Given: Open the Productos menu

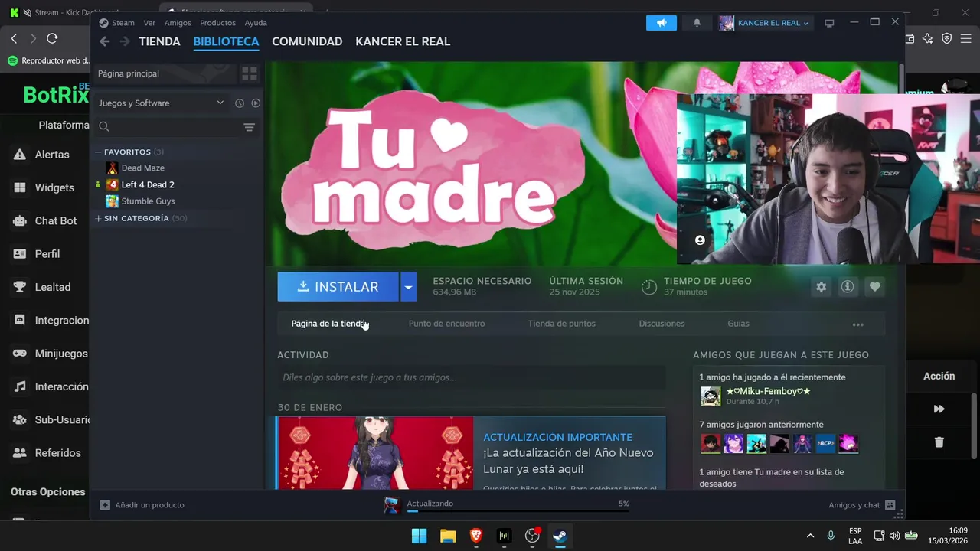Looking at the screenshot, I should coord(217,23).
